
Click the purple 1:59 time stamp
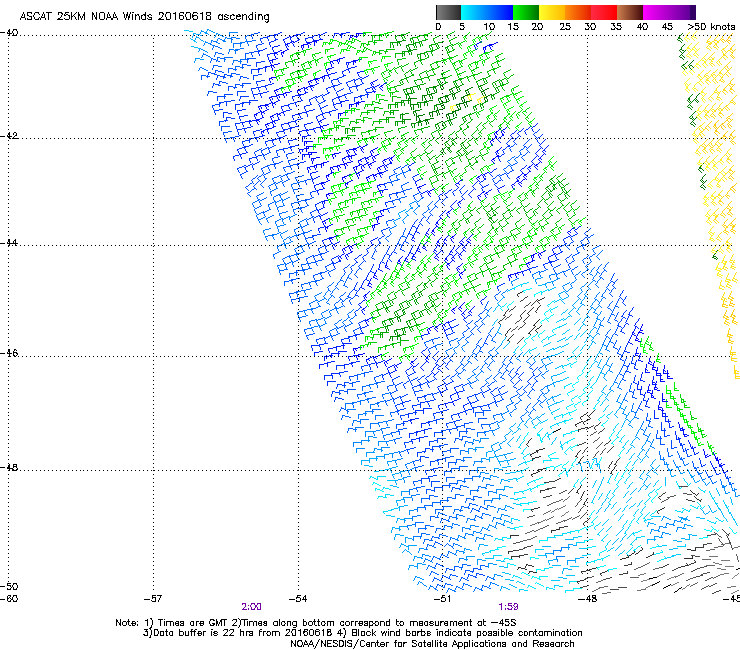[508, 607]
